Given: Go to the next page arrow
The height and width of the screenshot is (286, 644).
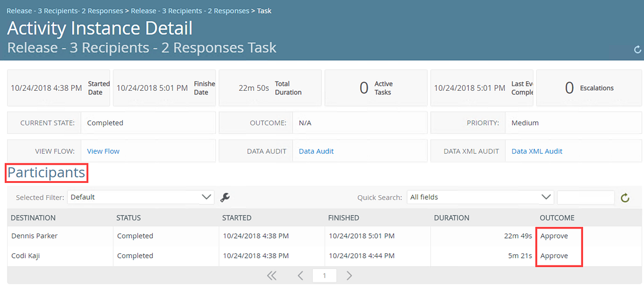Looking at the screenshot, I should click(x=349, y=275).
